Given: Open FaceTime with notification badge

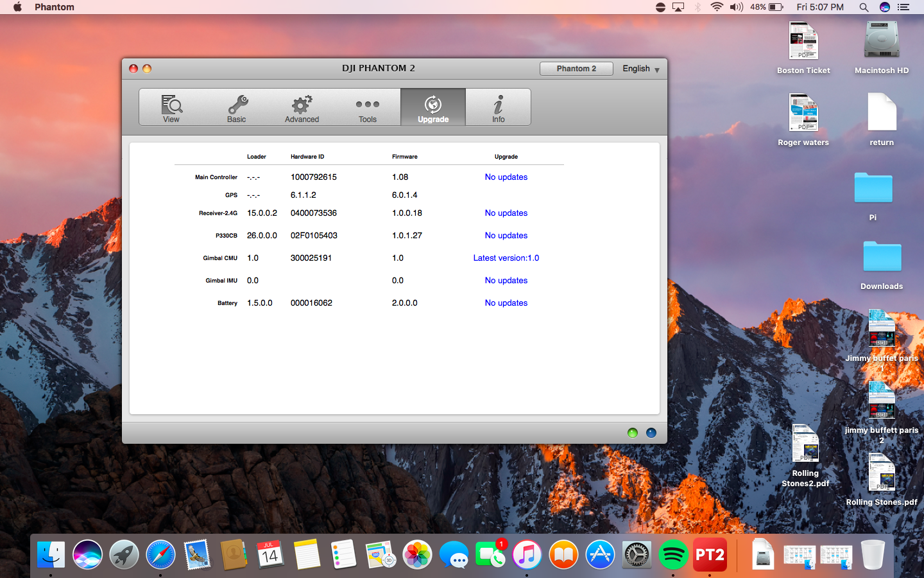Looking at the screenshot, I should pos(491,554).
